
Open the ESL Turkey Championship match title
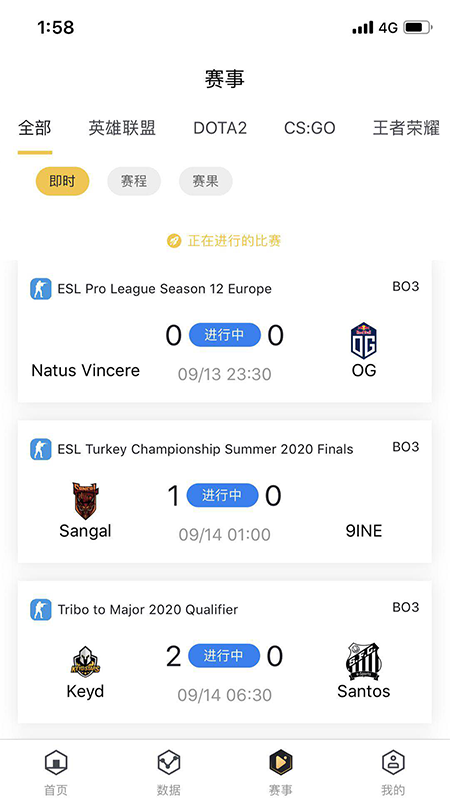pos(205,449)
